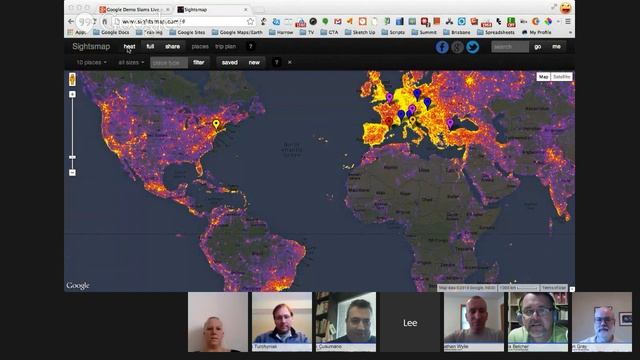Zoom out with the map minus button
640x360 pixels.
(x=72, y=173)
